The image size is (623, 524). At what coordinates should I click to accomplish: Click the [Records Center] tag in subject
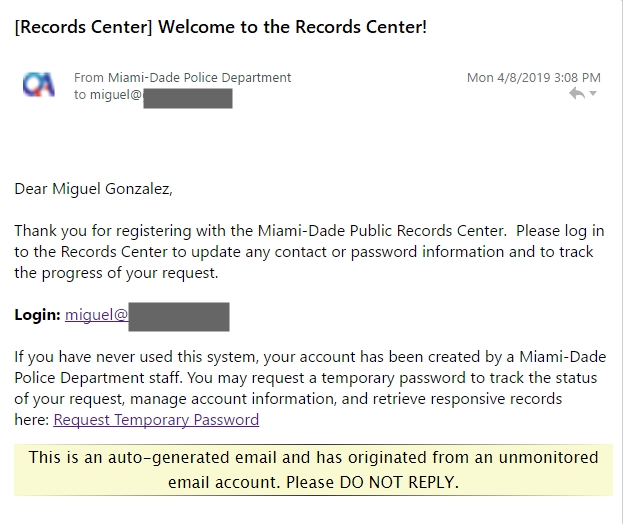(83, 27)
